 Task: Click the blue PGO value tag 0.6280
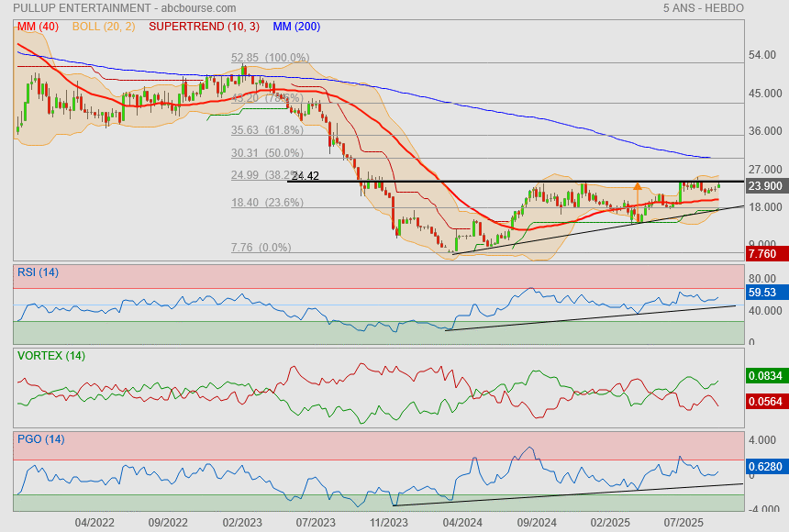point(765,467)
